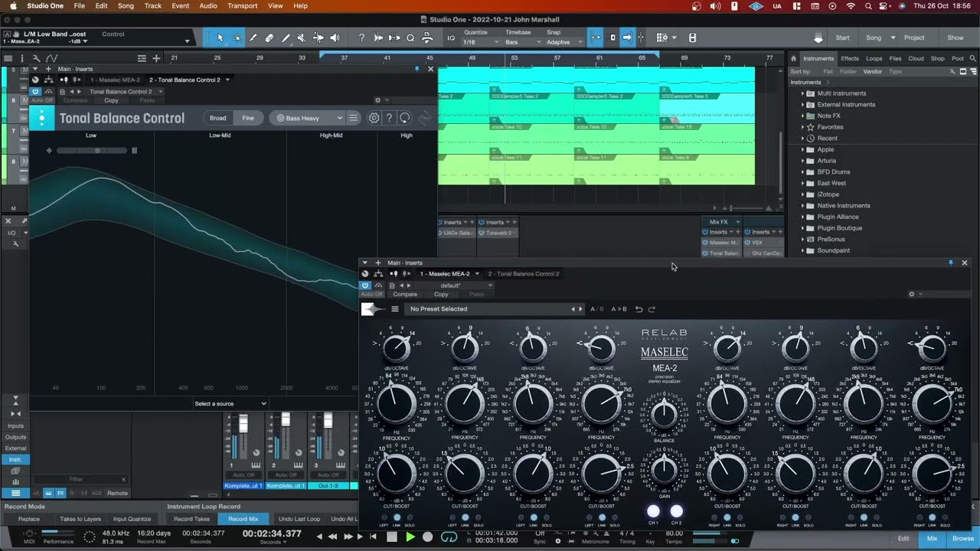Switch to the Loops browser tab
This screenshot has height=551, width=980.
click(x=874, y=58)
